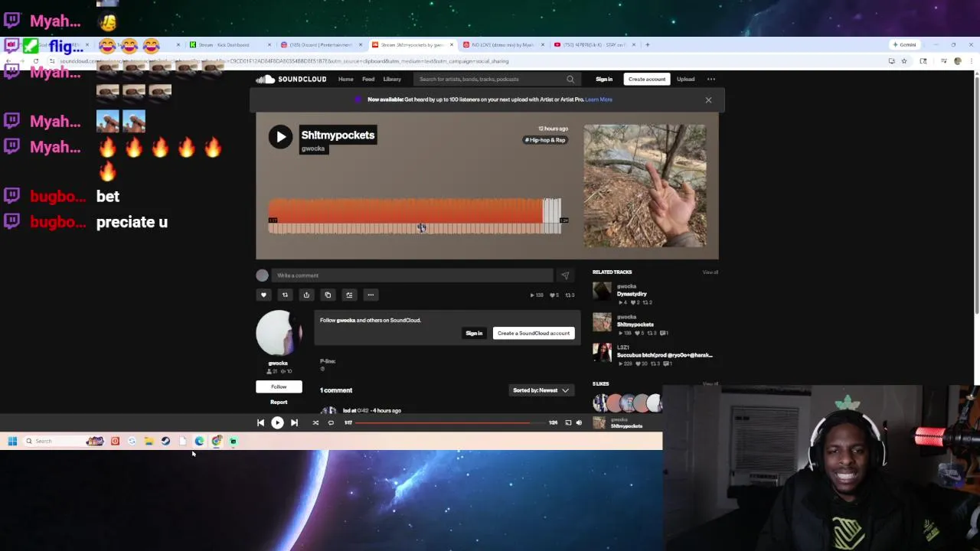The height and width of the screenshot is (551, 980).
Task: Open the More actions ellipsis below the comment box
Action: click(371, 295)
